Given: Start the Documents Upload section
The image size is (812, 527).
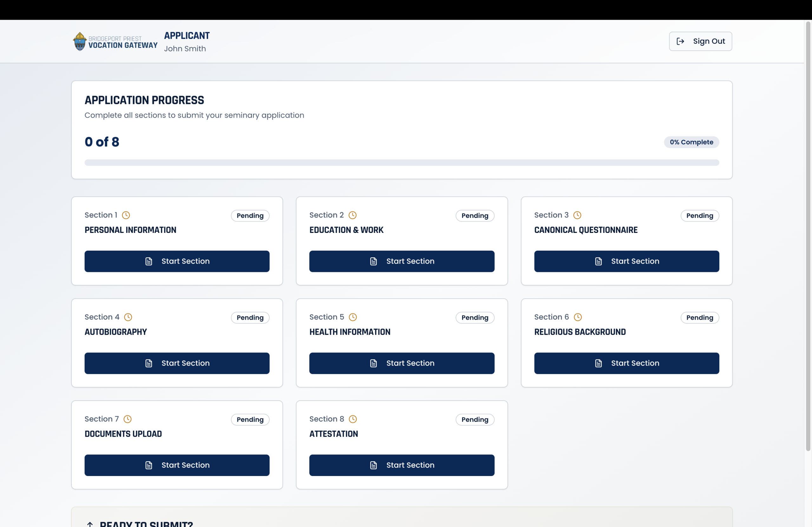Looking at the screenshot, I should [177, 465].
